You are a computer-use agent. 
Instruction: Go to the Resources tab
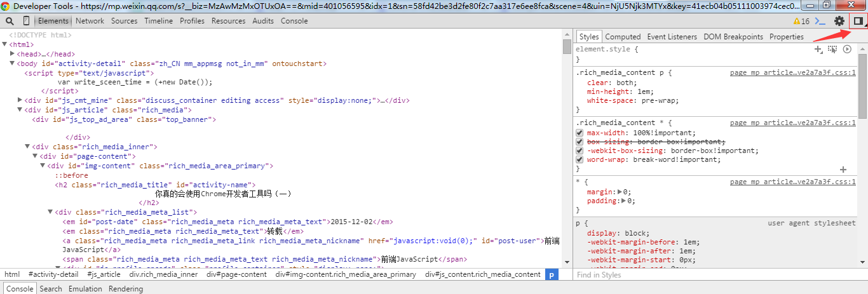coord(229,21)
